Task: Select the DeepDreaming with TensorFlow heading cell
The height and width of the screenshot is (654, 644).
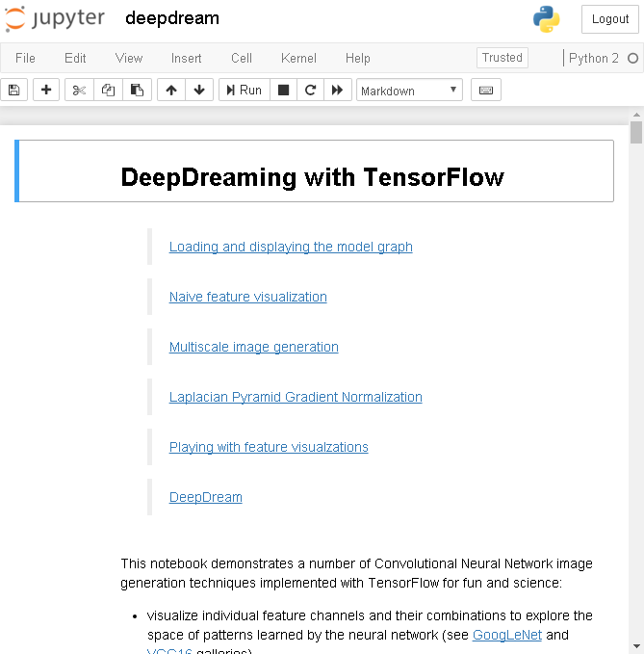Action: [314, 171]
